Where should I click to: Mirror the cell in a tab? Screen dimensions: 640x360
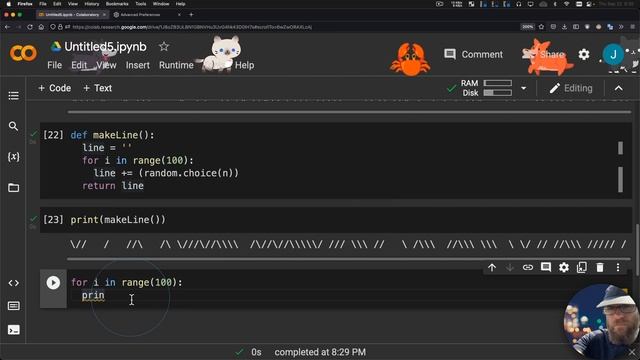click(x=582, y=267)
